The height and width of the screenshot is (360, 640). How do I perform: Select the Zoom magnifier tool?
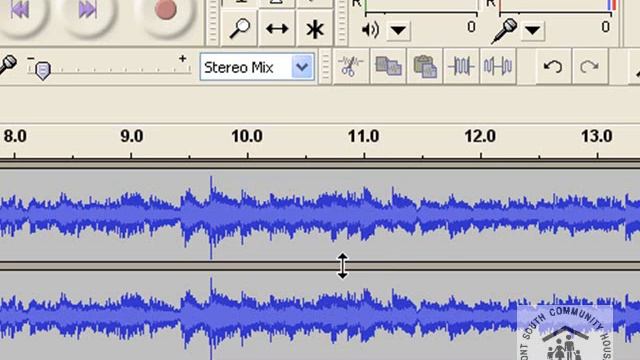point(239,29)
